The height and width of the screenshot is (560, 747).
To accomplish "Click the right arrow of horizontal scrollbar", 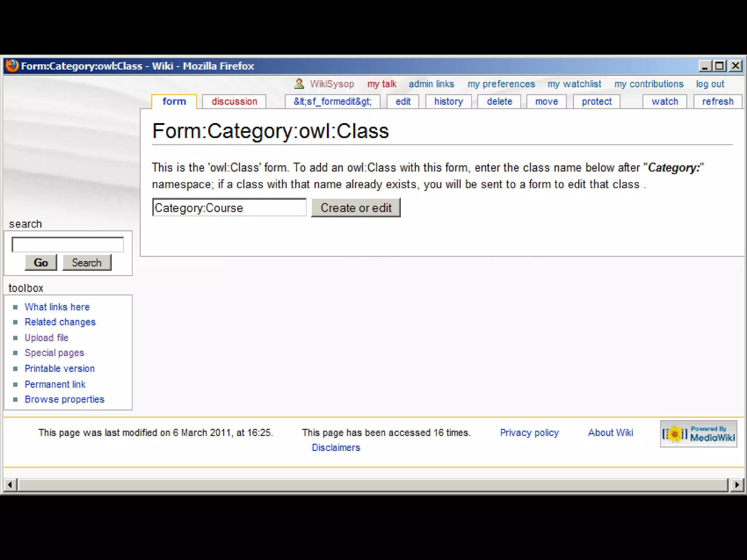I will tap(737, 485).
